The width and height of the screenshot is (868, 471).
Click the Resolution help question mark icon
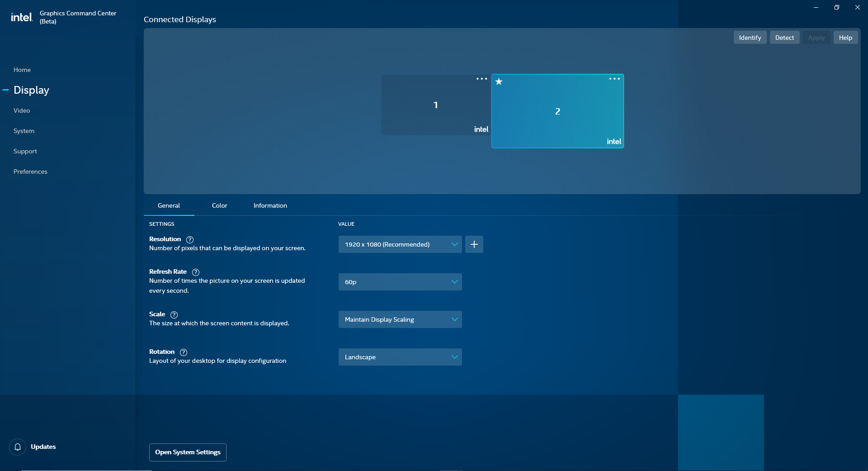click(x=190, y=240)
